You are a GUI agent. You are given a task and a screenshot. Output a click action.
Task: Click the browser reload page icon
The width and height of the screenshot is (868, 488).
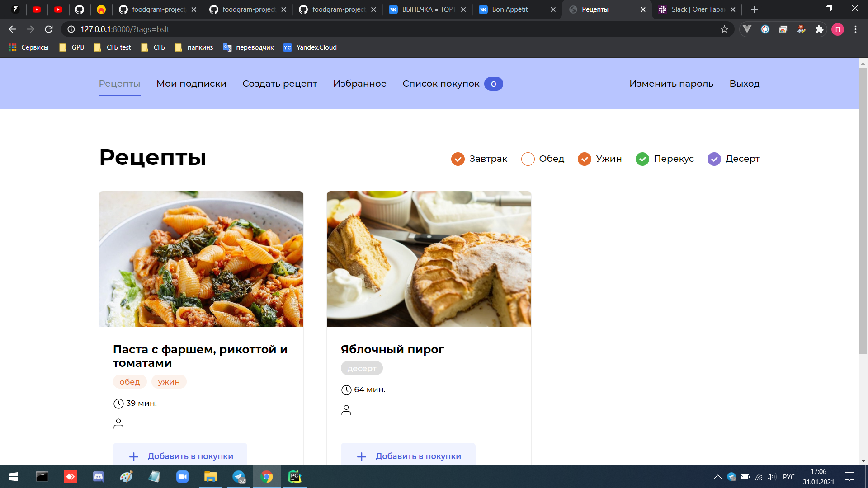pos(49,29)
